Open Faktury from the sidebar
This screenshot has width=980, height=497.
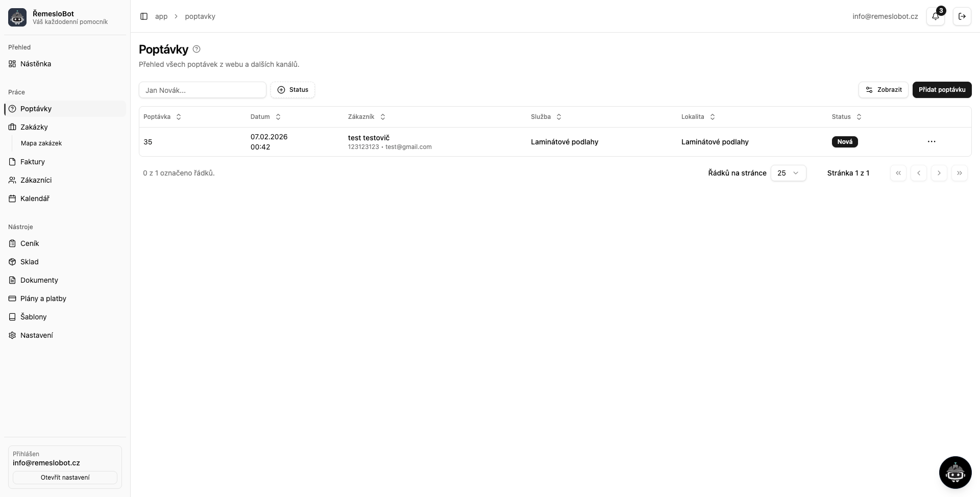[33, 162]
